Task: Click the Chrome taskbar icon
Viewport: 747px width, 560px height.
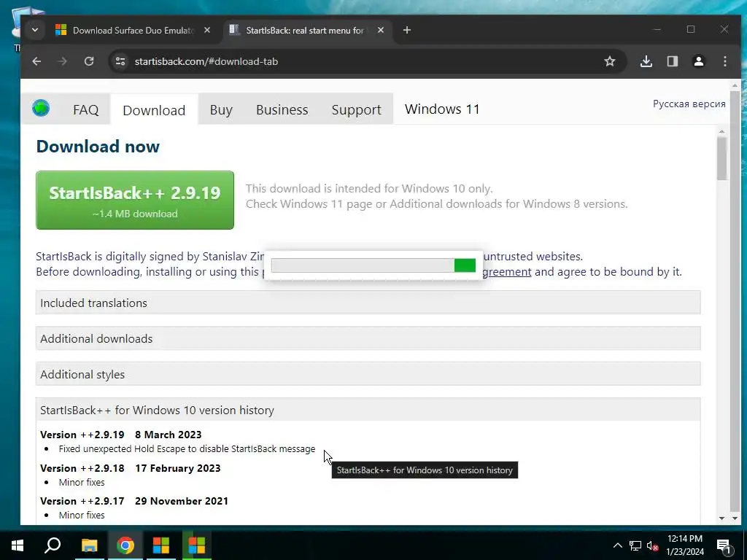Action: pyautogui.click(x=125, y=545)
